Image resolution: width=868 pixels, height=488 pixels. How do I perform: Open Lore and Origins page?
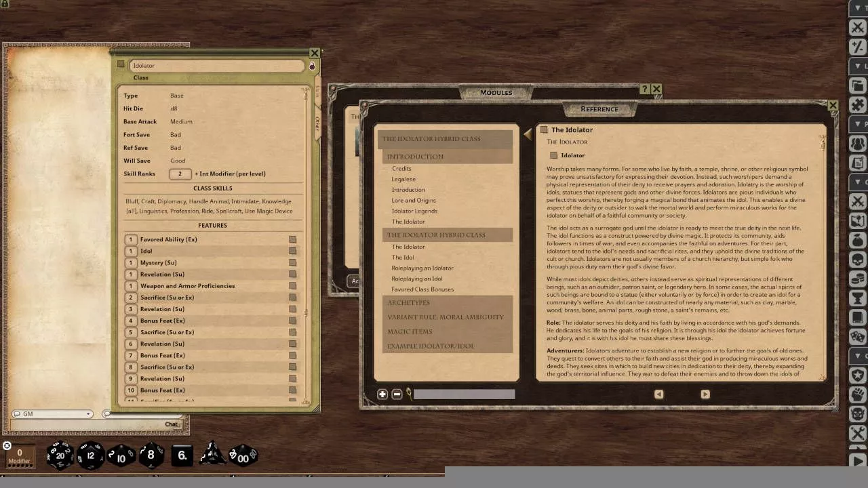click(414, 200)
